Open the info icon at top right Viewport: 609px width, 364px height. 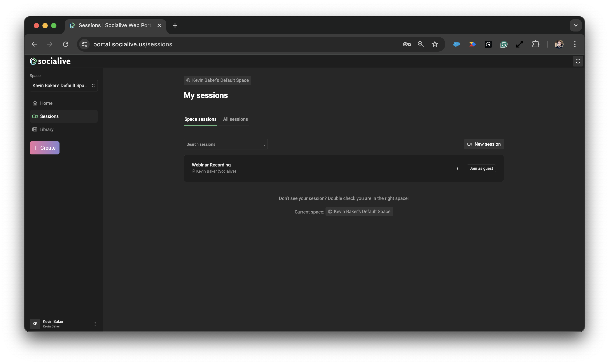(x=578, y=61)
